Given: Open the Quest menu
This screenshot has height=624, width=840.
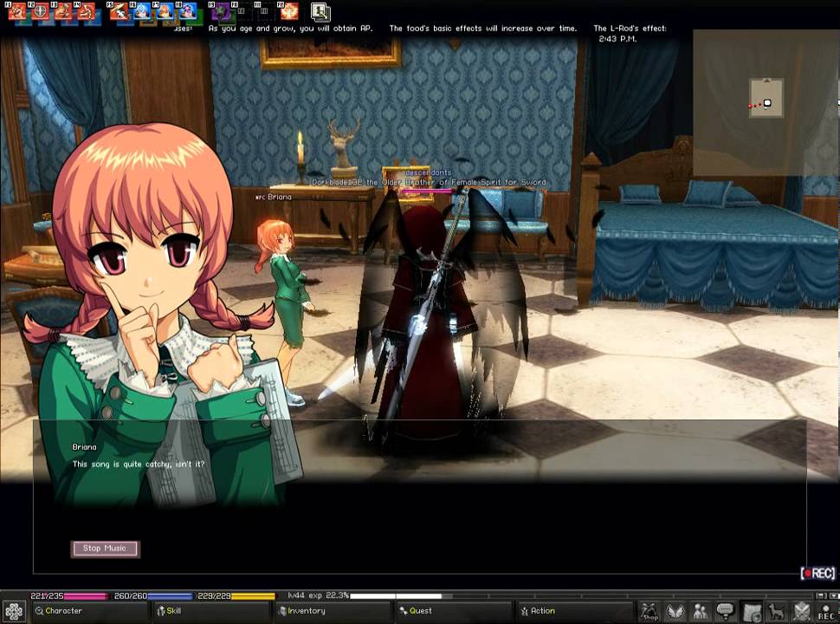Looking at the screenshot, I should (x=454, y=611).
